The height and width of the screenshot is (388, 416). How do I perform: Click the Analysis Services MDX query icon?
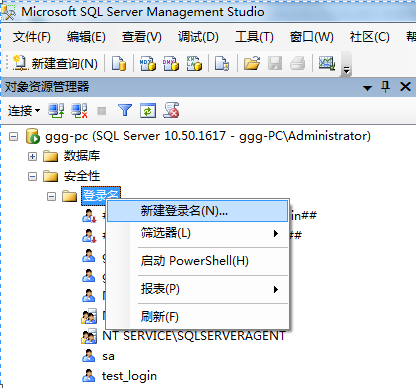pyautogui.click(x=148, y=63)
